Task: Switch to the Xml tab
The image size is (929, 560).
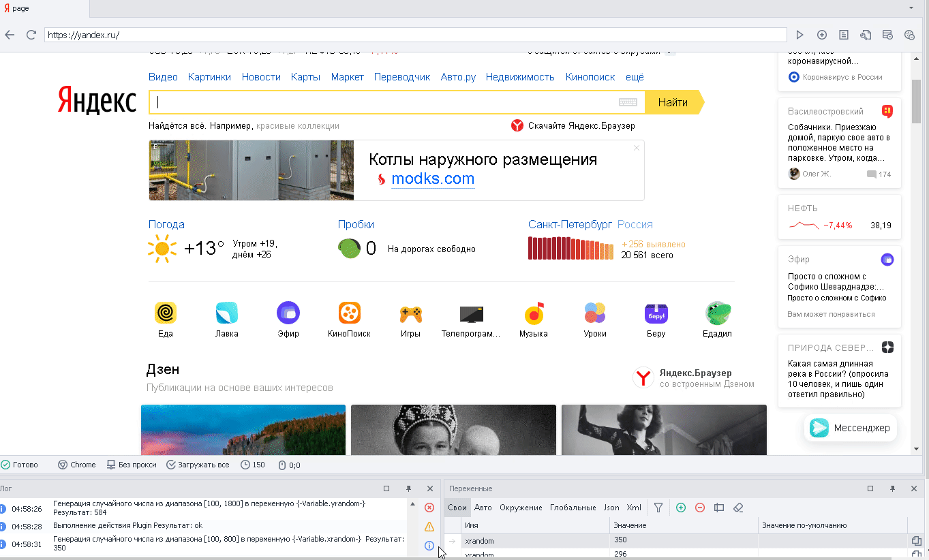Action: 634,508
